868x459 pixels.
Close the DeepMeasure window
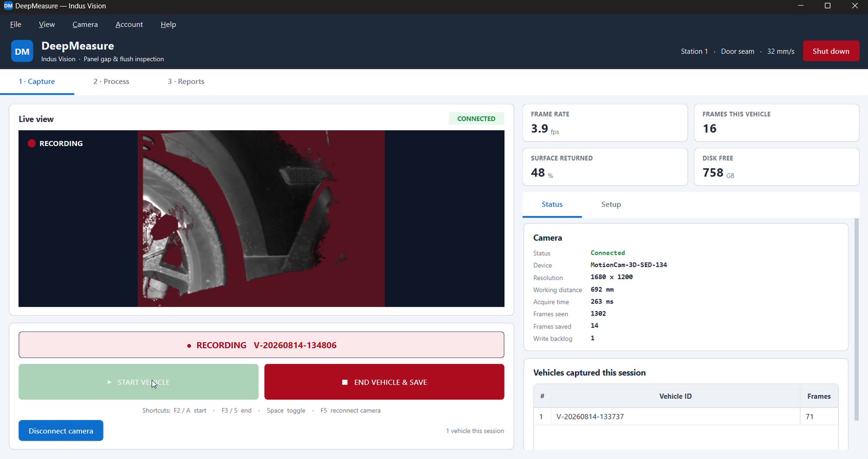pos(855,6)
